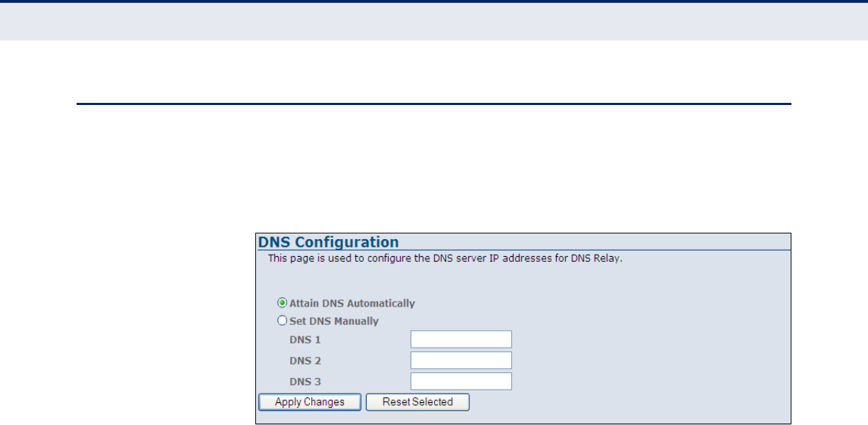Click the DNS Relay description text
The height and width of the screenshot is (425, 868).
click(x=445, y=259)
